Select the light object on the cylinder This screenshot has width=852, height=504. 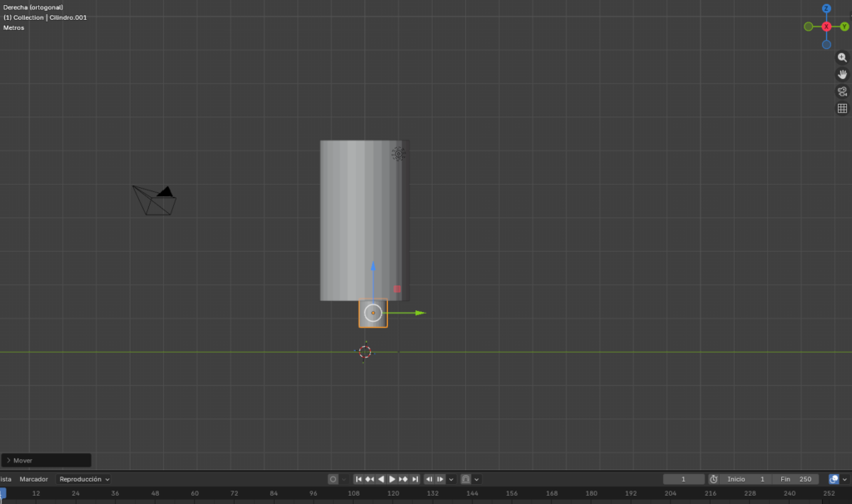click(399, 154)
